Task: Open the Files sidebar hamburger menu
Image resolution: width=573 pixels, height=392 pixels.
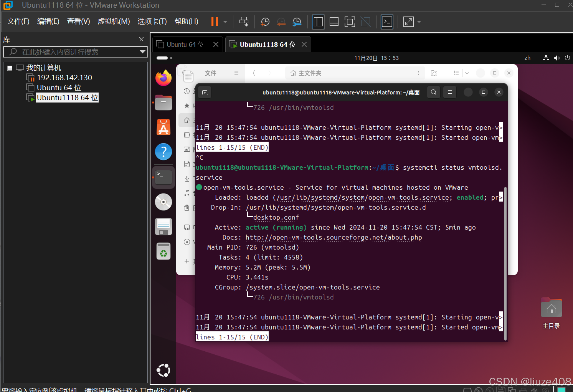Action: 236,73
